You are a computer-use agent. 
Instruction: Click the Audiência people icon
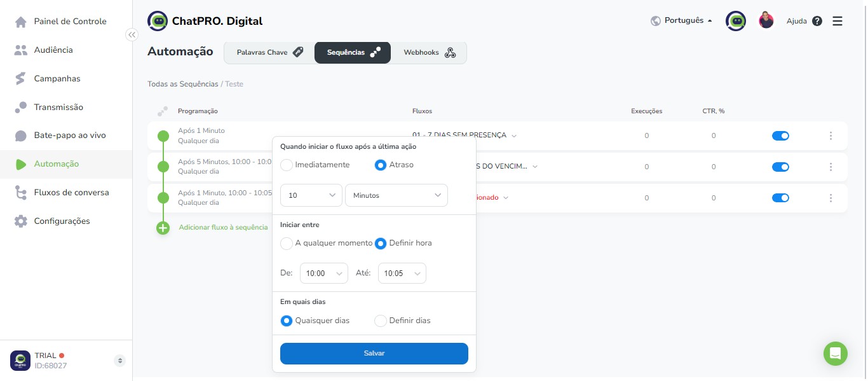point(21,50)
